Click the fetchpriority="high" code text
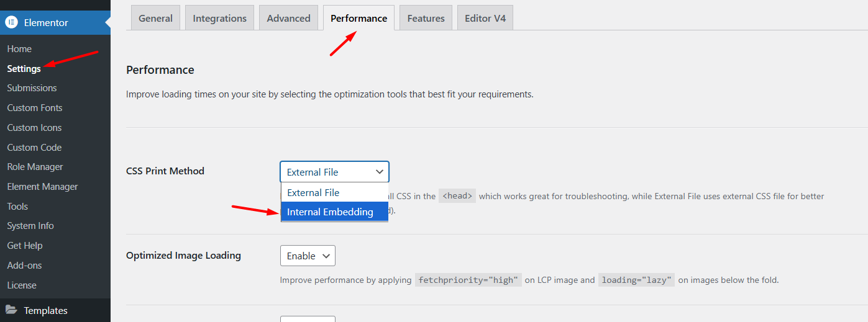Image resolution: width=868 pixels, height=322 pixels. click(468, 280)
